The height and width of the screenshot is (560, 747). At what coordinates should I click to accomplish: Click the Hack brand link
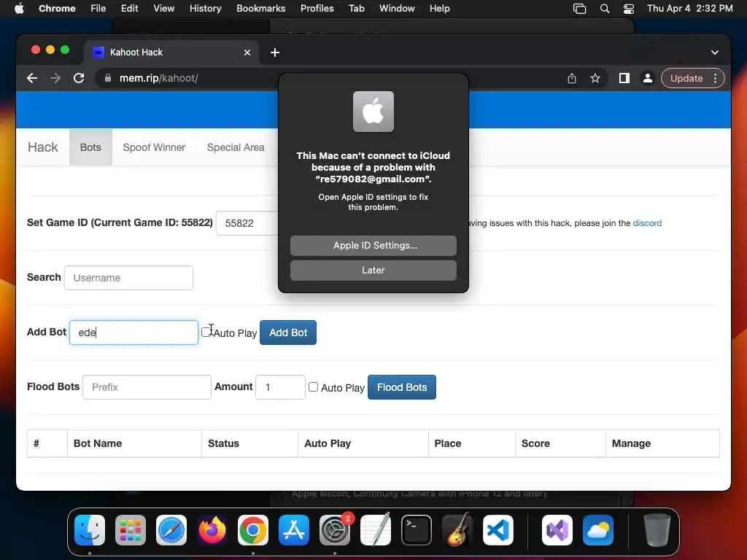[43, 147]
